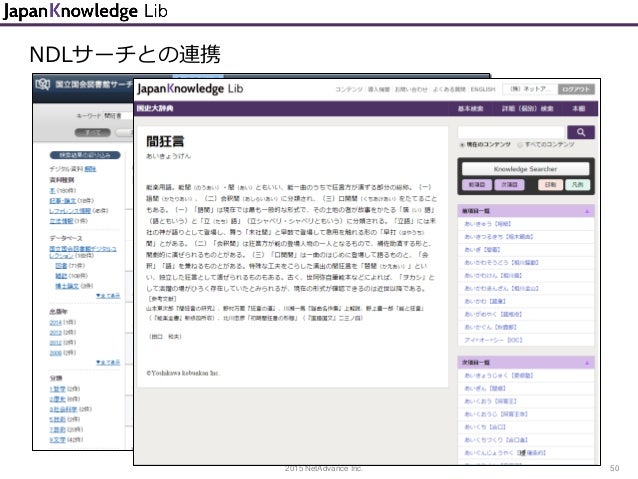The image size is (638, 479).
Task: Select the すべてのコンテンツ radio button
Action: [520, 145]
